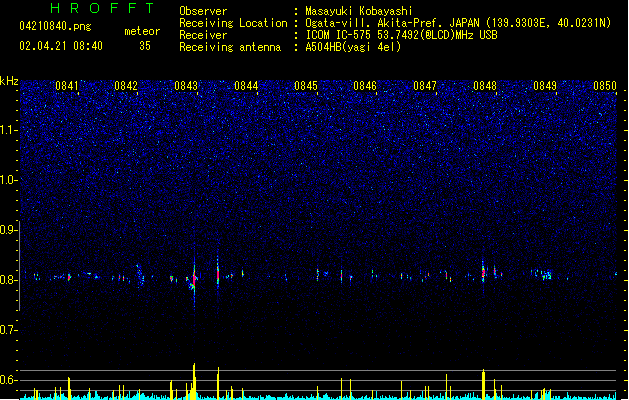629x400 pixels.
Task: Click the 0.7 kHz axis label
Action: [x=9, y=330]
